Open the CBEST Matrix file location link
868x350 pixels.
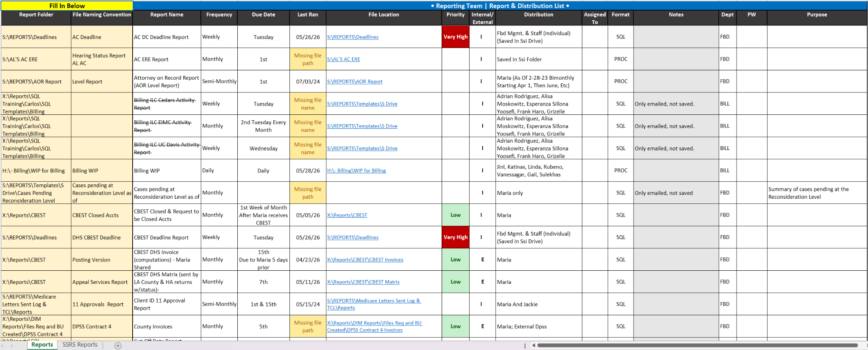point(363,282)
